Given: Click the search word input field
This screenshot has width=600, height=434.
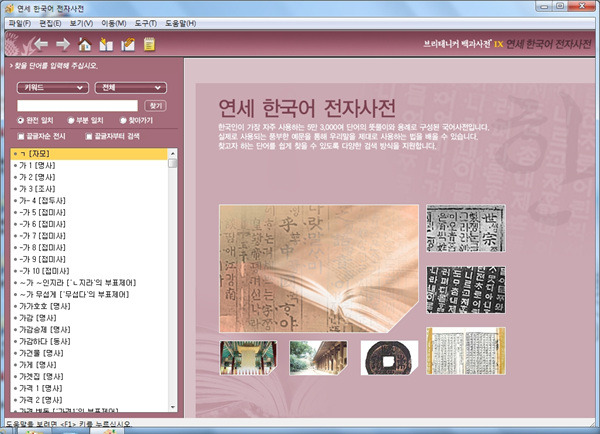Looking at the screenshot, I should [77, 106].
